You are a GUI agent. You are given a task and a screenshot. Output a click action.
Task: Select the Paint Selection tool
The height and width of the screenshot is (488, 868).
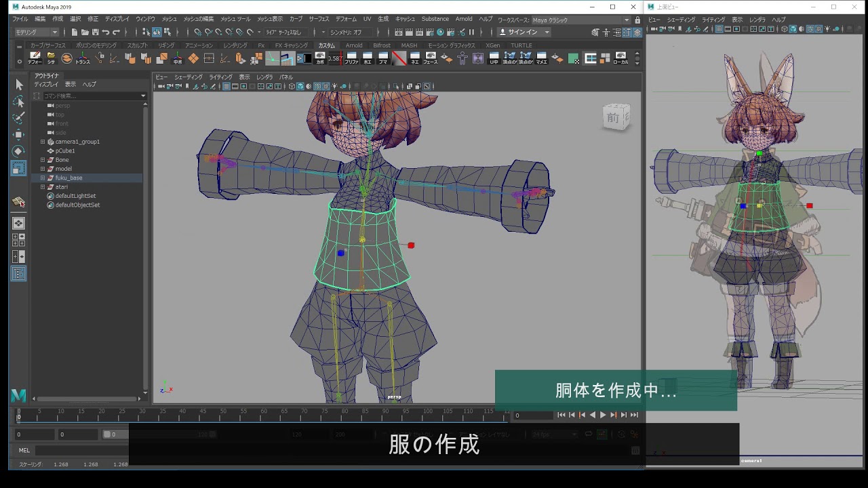(19, 118)
